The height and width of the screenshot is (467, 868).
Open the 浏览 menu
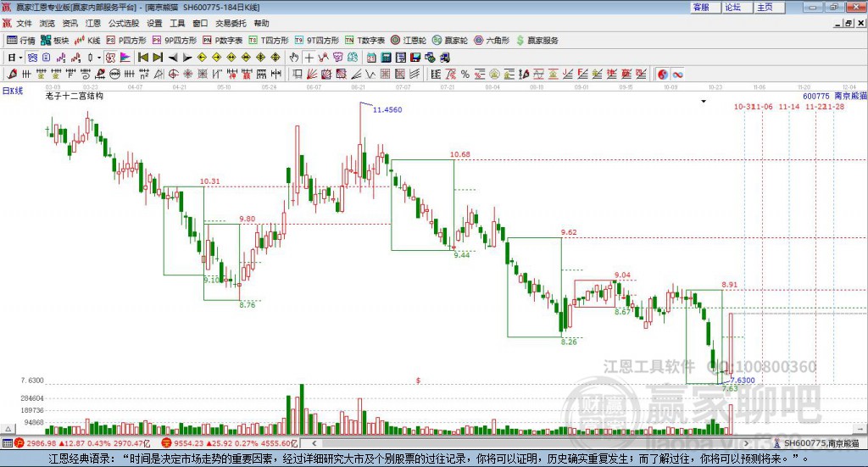point(47,23)
